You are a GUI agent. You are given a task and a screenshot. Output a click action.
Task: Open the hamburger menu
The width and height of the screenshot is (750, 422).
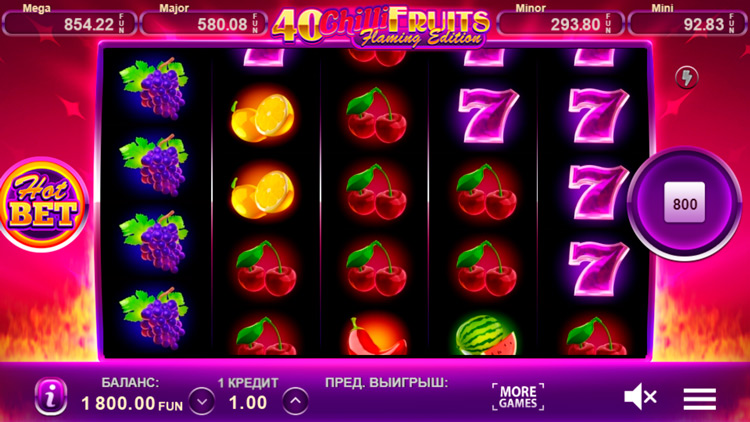pyautogui.click(x=699, y=399)
